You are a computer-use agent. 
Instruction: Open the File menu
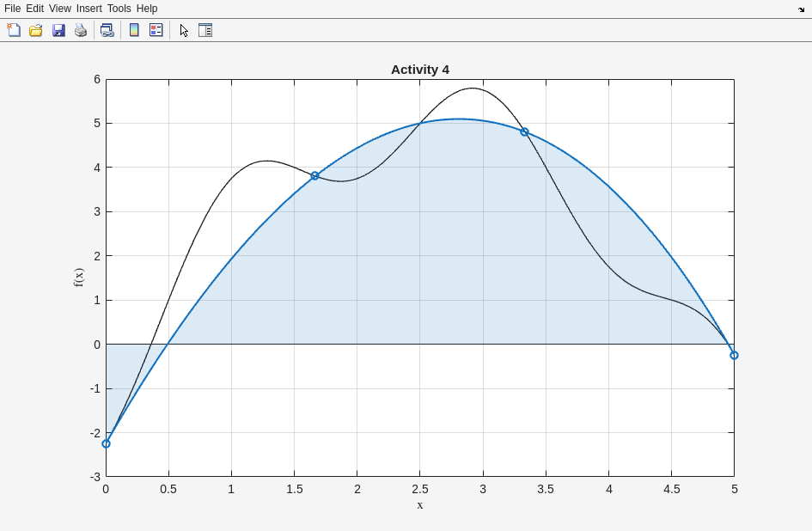12,9
